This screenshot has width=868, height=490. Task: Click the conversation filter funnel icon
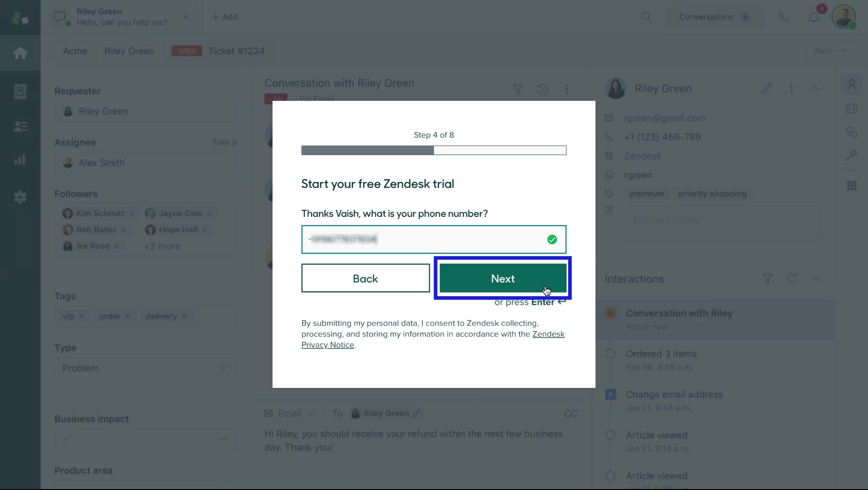pos(517,89)
